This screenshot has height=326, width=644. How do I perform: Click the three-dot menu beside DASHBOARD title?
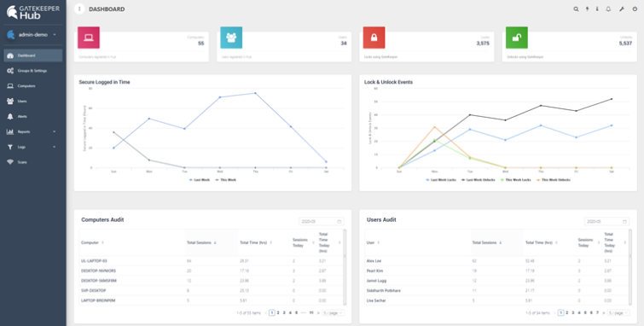(x=79, y=9)
